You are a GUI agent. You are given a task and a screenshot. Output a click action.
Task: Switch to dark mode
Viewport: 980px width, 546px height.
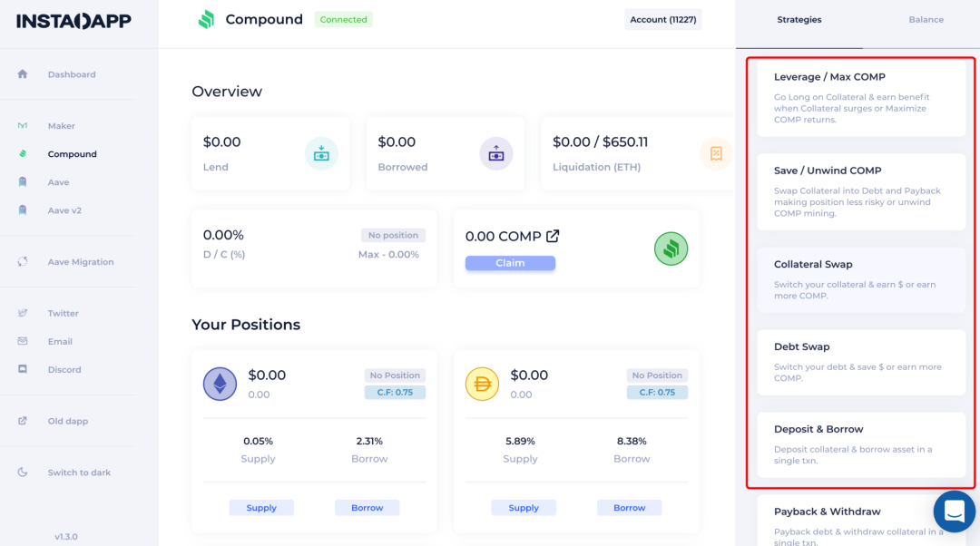(79, 473)
